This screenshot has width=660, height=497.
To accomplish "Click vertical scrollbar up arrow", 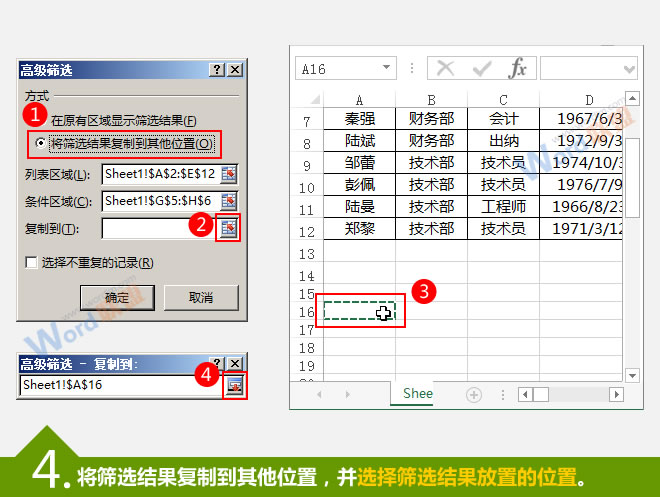I will [x=632, y=98].
